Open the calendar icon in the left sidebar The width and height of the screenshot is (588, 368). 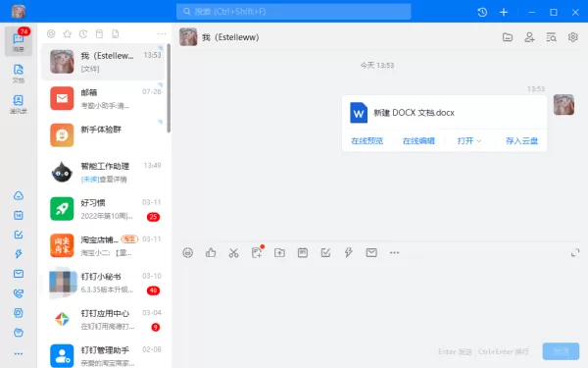pos(19,215)
